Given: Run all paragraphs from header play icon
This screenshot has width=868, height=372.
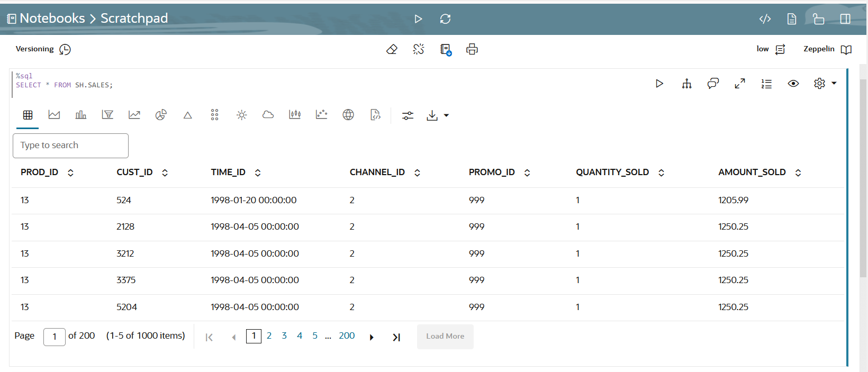Looking at the screenshot, I should point(418,19).
